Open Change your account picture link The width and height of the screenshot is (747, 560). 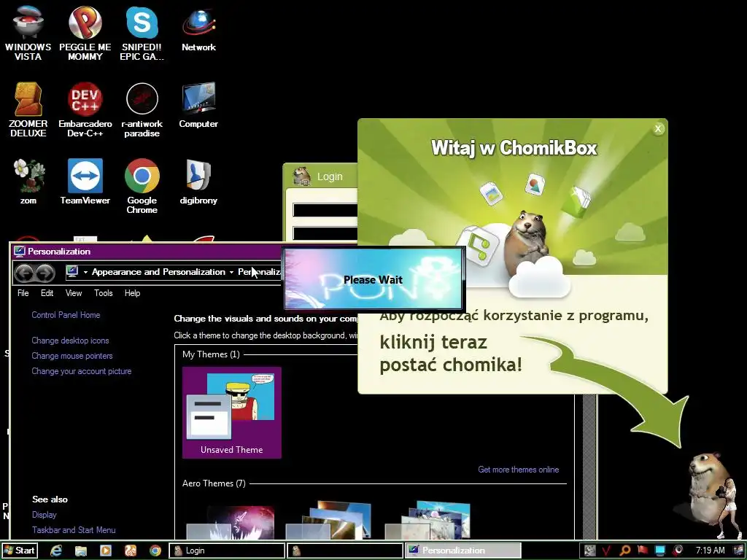coord(82,371)
